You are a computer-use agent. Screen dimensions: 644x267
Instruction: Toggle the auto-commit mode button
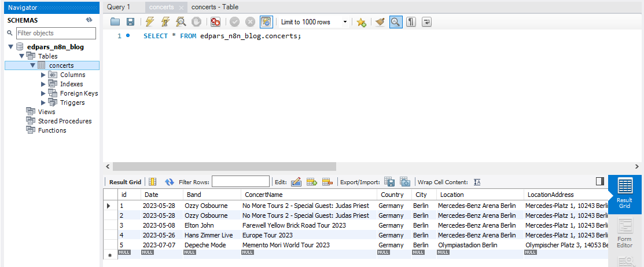point(266,22)
